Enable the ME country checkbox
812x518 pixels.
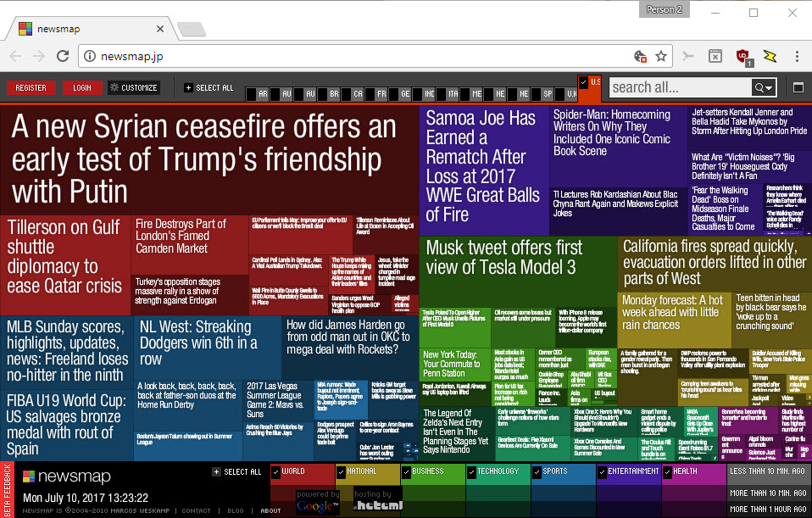465,94
